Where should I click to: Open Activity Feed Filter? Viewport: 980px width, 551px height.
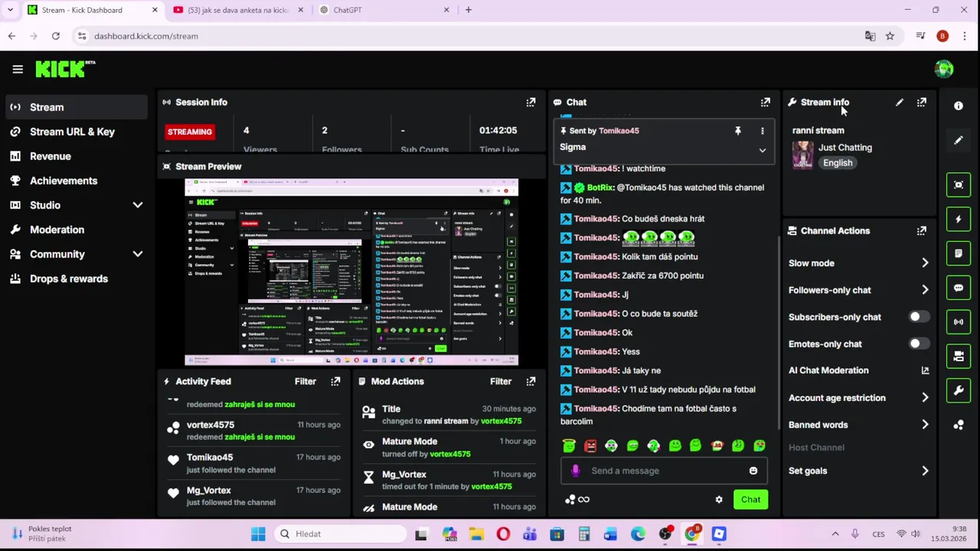[x=305, y=381]
